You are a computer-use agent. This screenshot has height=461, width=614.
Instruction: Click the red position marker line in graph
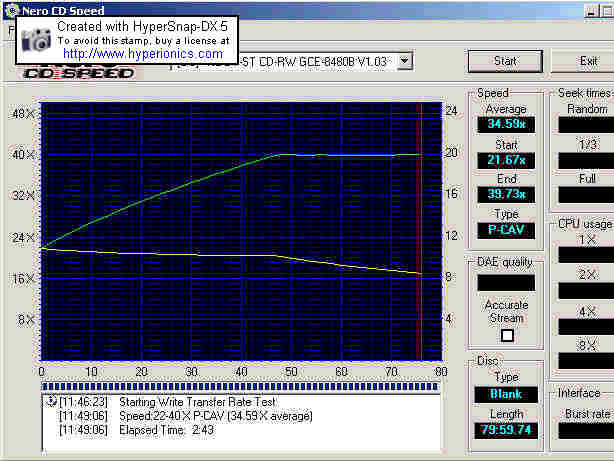click(x=421, y=231)
